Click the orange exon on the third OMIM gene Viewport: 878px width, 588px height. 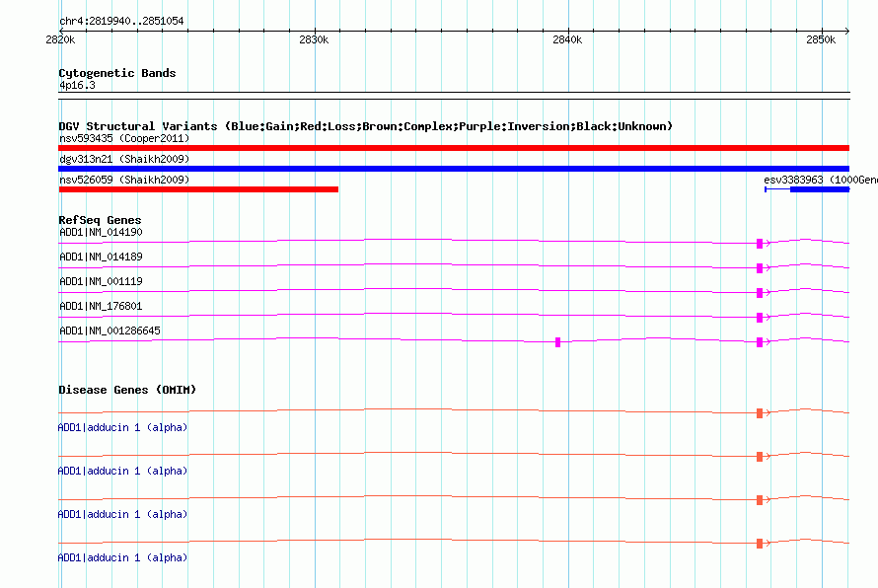[x=760, y=499]
